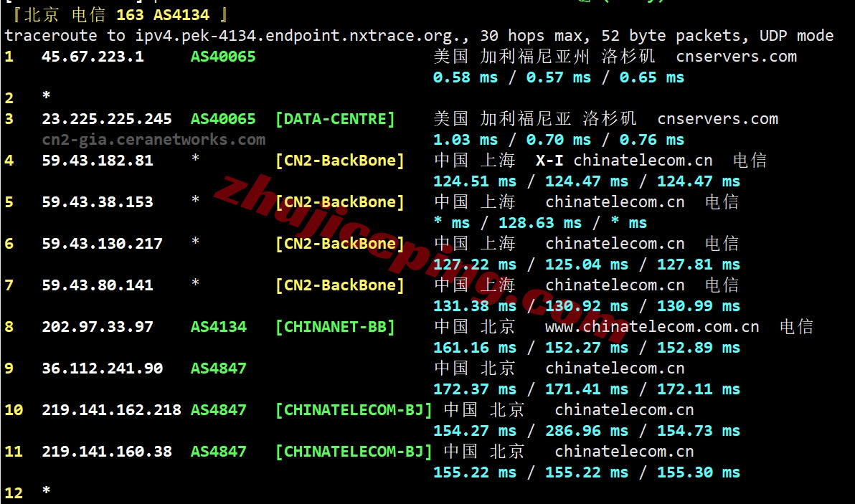Click latency value 130.99 ms
The height and width of the screenshot is (504, 855).
[x=699, y=306]
